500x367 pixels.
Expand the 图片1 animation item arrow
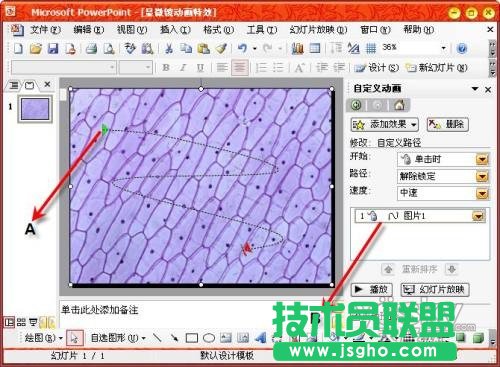point(478,216)
